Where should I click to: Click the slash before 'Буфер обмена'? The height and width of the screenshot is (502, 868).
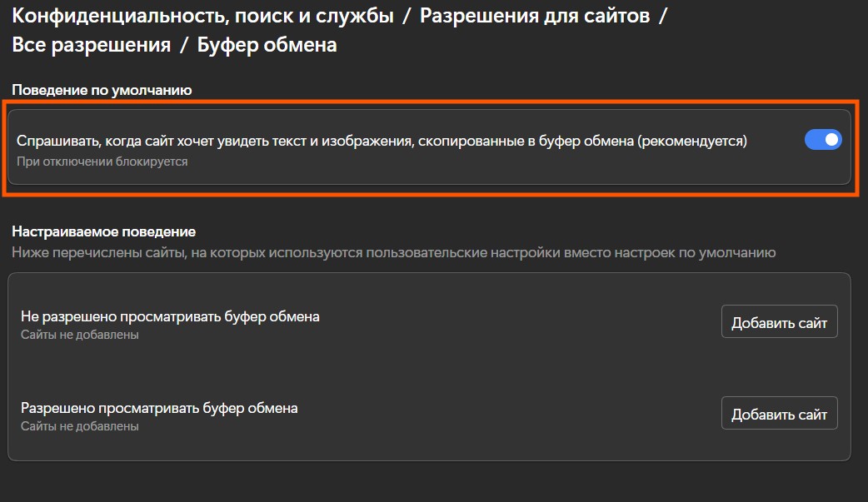[x=184, y=45]
